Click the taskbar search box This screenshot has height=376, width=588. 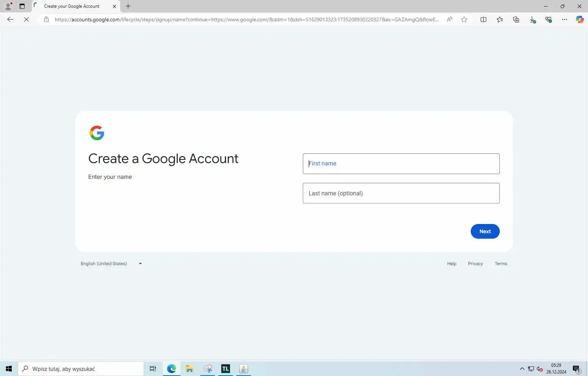(x=81, y=369)
